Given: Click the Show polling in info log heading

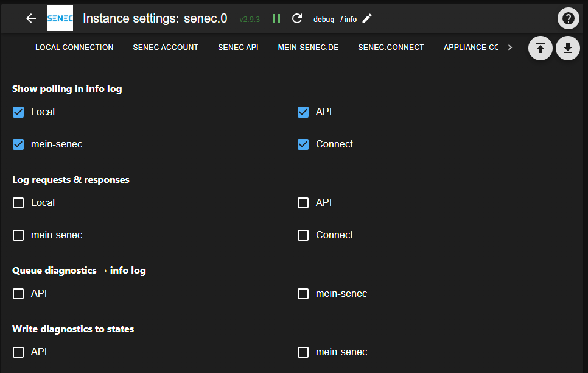Looking at the screenshot, I should tap(67, 89).
